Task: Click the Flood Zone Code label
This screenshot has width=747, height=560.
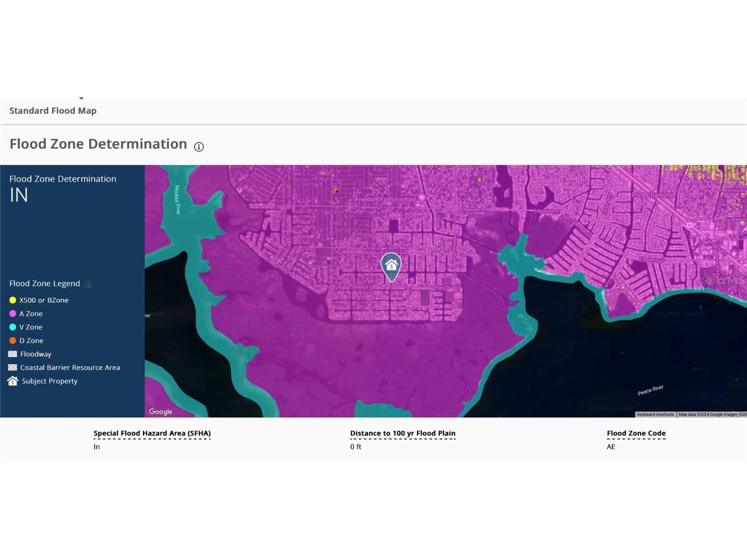Action: [636, 433]
